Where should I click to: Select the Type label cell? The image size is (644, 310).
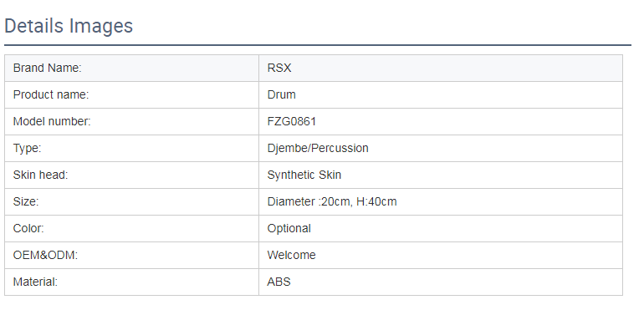pos(132,148)
